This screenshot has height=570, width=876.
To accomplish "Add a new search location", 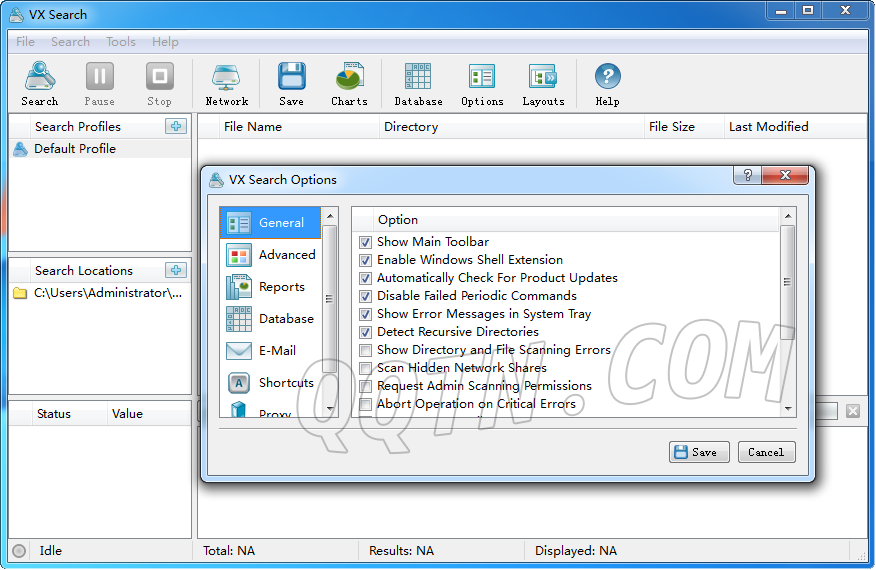I will pyautogui.click(x=176, y=270).
